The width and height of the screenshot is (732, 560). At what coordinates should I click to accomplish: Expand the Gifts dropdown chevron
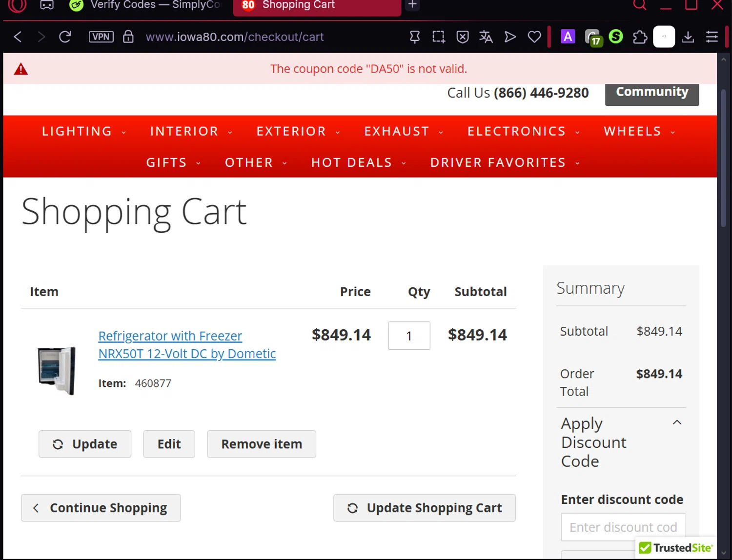pyautogui.click(x=199, y=163)
